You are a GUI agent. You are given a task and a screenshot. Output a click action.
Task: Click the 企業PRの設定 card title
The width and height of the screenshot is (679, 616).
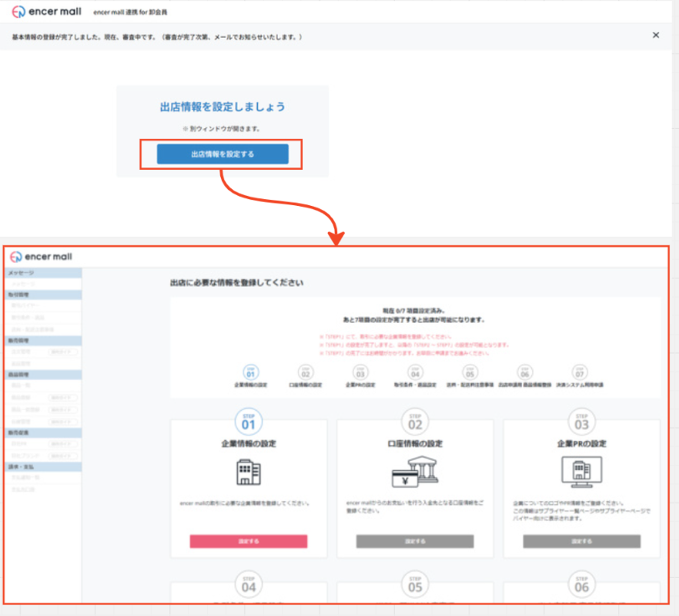(x=582, y=444)
